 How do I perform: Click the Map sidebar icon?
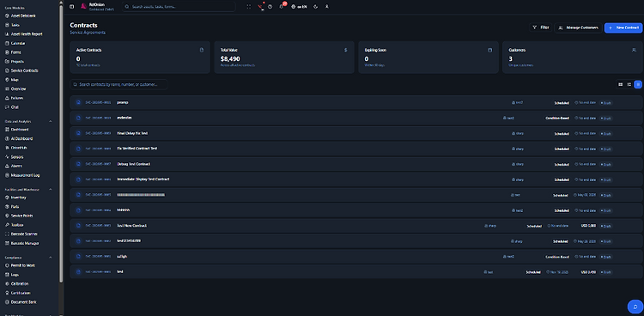coord(7,80)
